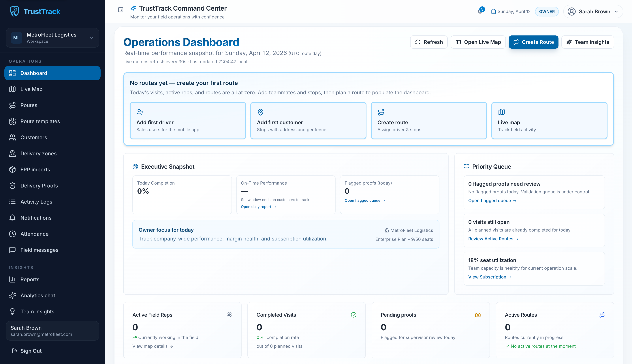Sign Out of the account
The height and width of the screenshot is (364, 632).
[27, 351]
